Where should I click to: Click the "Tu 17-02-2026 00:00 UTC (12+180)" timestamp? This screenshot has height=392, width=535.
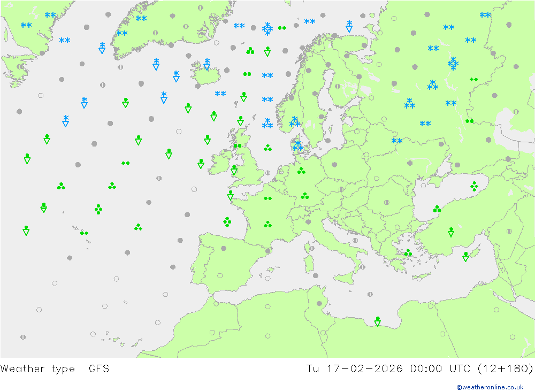[x=419, y=369]
